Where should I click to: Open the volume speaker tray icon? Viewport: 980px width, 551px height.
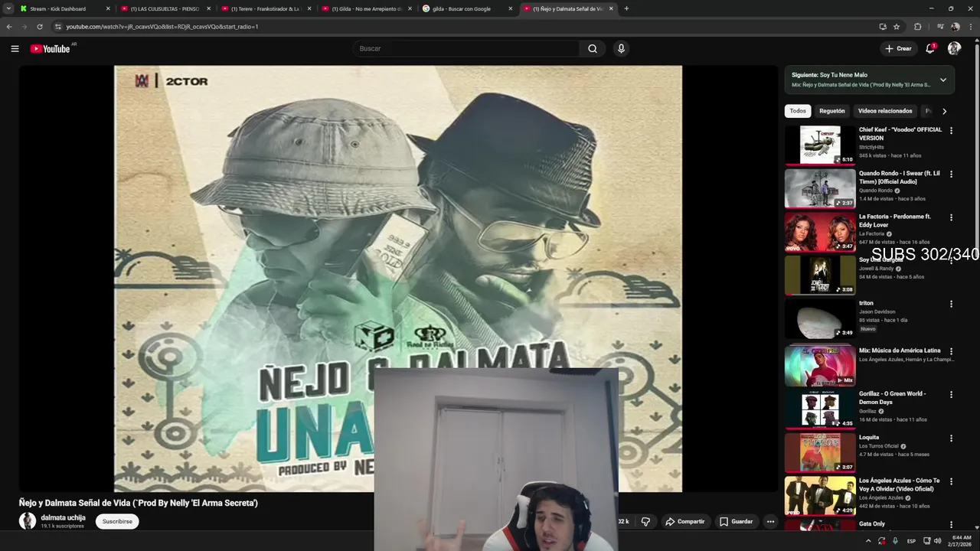point(937,541)
